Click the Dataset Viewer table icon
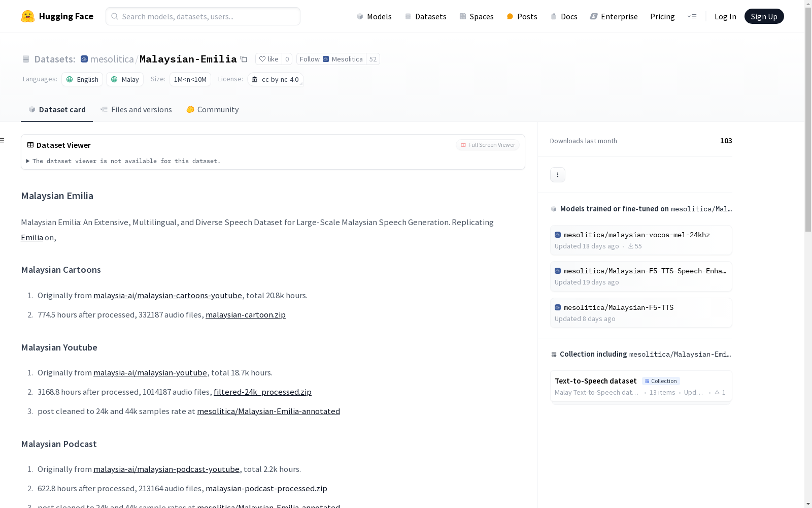 [30, 145]
